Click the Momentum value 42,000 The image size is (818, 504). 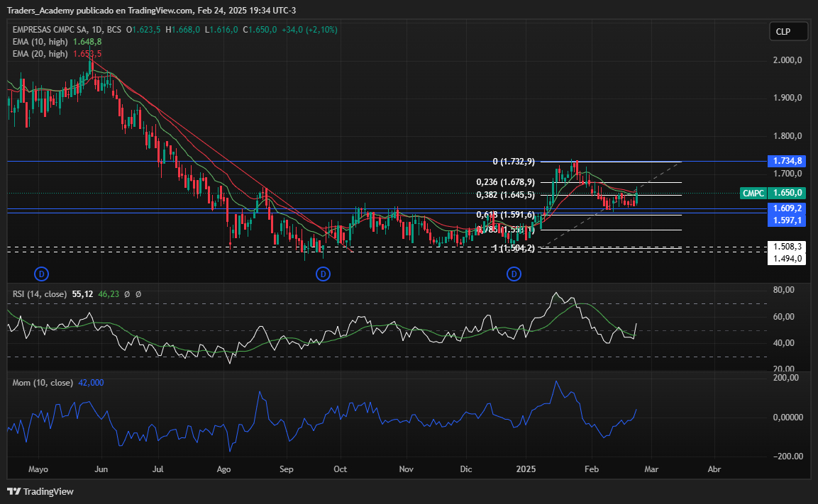coord(91,383)
